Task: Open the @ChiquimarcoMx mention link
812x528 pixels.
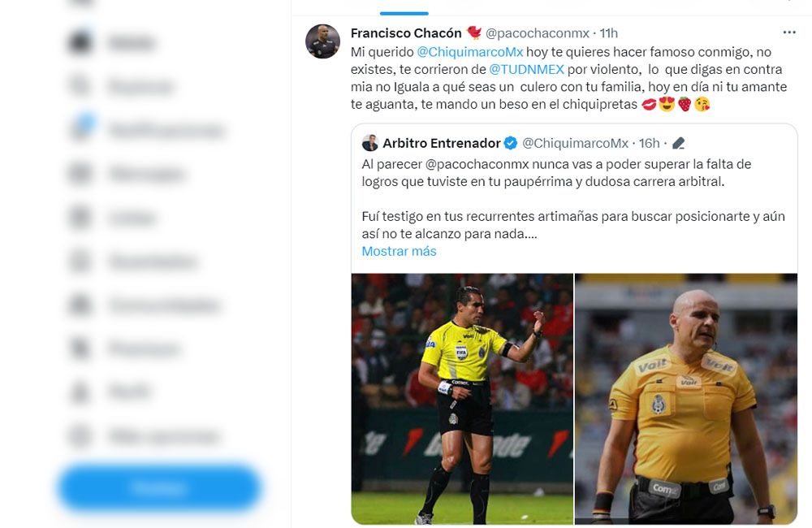Action: 469,52
